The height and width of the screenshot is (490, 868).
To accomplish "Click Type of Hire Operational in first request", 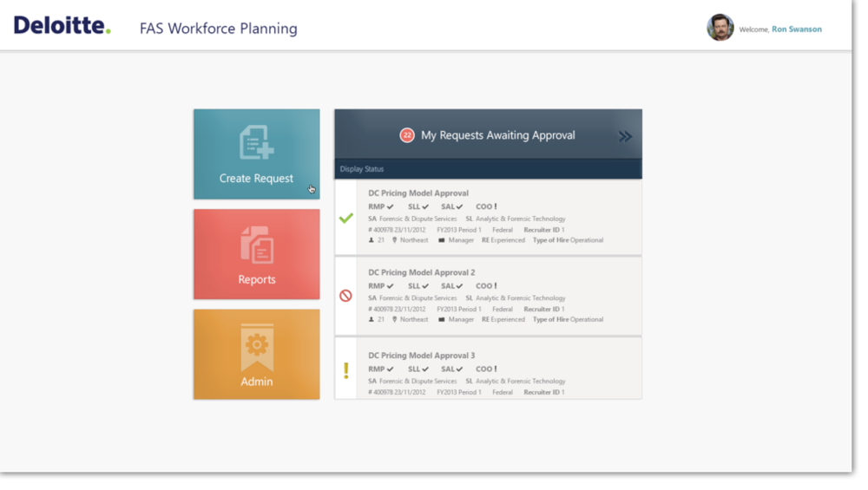I will (568, 240).
